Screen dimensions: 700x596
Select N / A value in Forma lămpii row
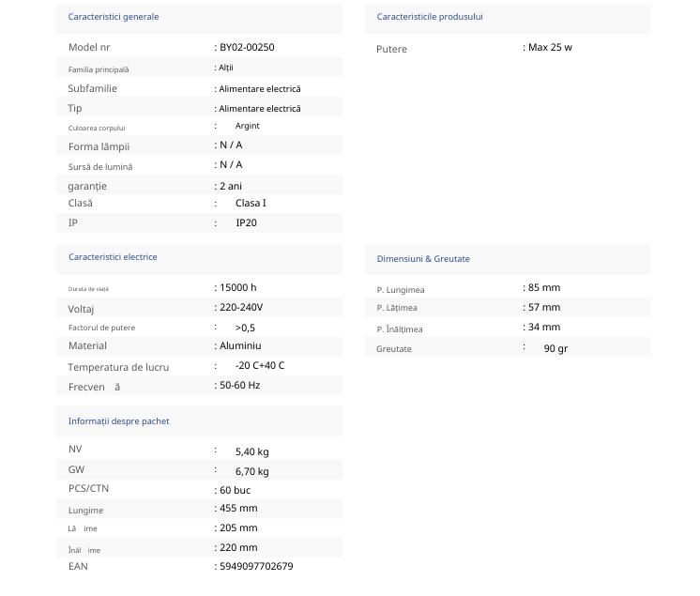click(231, 145)
